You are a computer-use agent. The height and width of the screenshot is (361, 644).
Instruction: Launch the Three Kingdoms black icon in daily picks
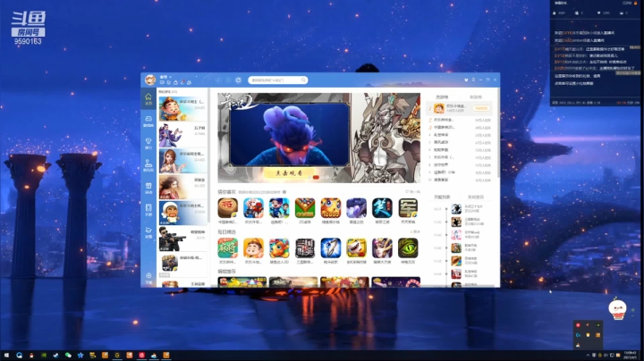tap(305, 248)
